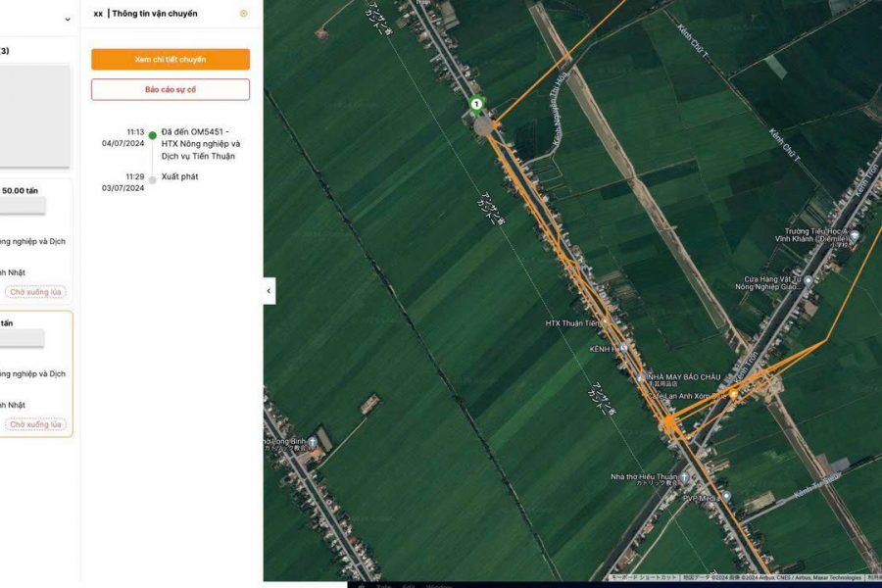Click the Trường Tiểu Học Vĩnh Khánh pin
The width and height of the screenshot is (882, 588).
click(x=854, y=236)
